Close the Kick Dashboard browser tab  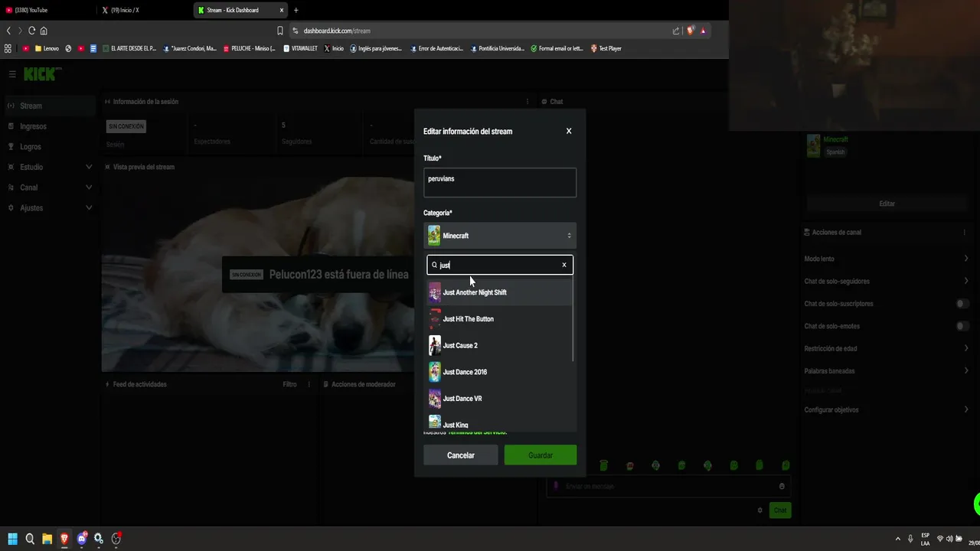(x=281, y=10)
